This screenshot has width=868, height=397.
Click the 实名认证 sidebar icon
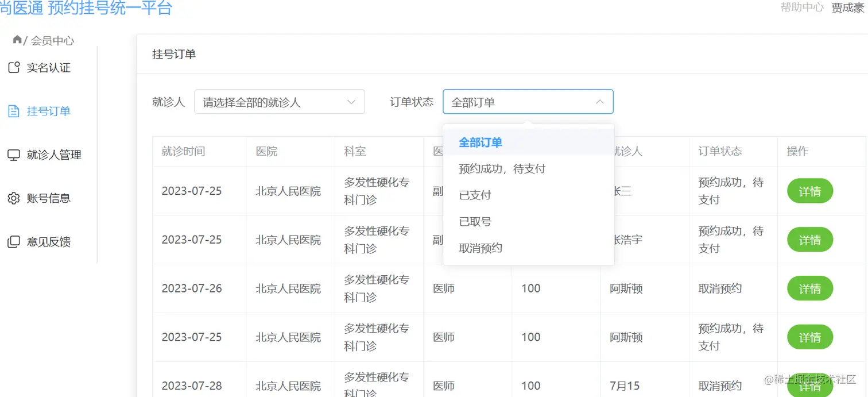point(14,68)
